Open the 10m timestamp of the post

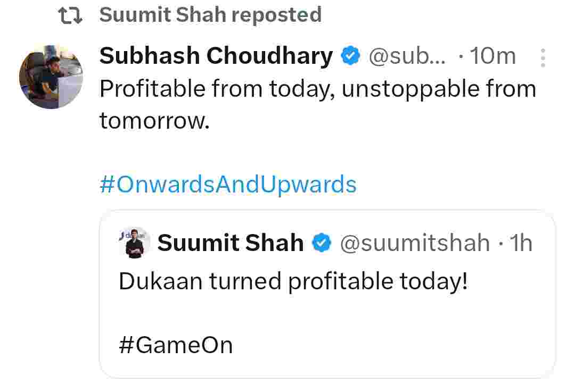pos(493,56)
